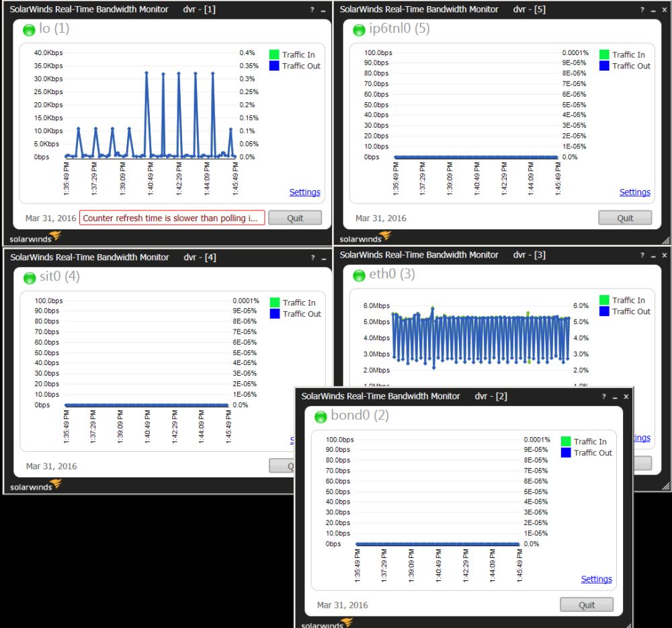Click the bond0 (2) interface title
672x628 pixels.
tap(360, 416)
